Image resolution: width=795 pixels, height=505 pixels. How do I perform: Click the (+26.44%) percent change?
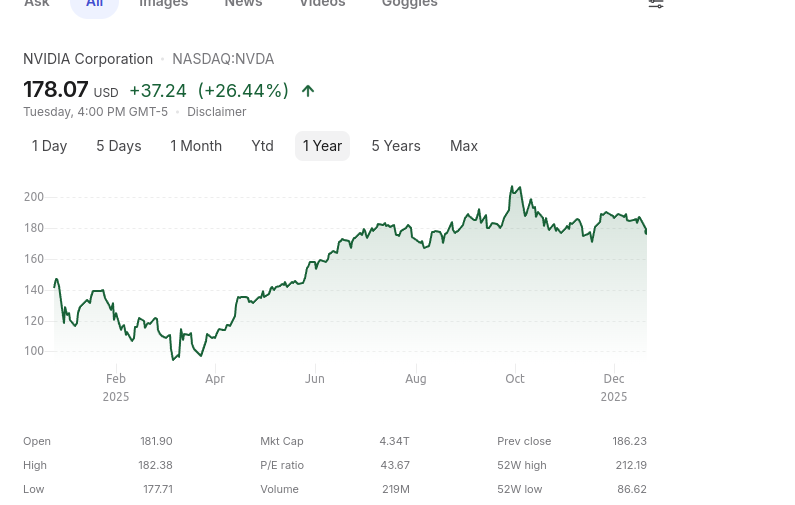pyautogui.click(x=243, y=91)
